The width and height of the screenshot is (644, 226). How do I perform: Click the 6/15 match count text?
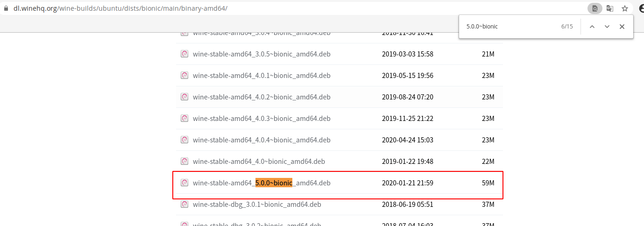point(567,27)
